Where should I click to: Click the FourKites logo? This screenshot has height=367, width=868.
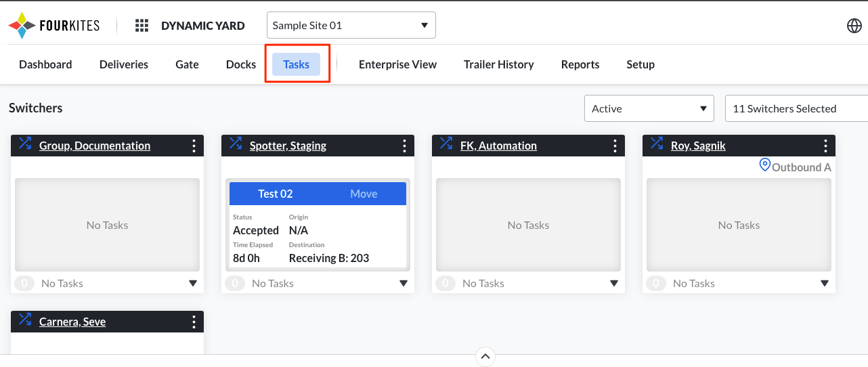pos(54,26)
